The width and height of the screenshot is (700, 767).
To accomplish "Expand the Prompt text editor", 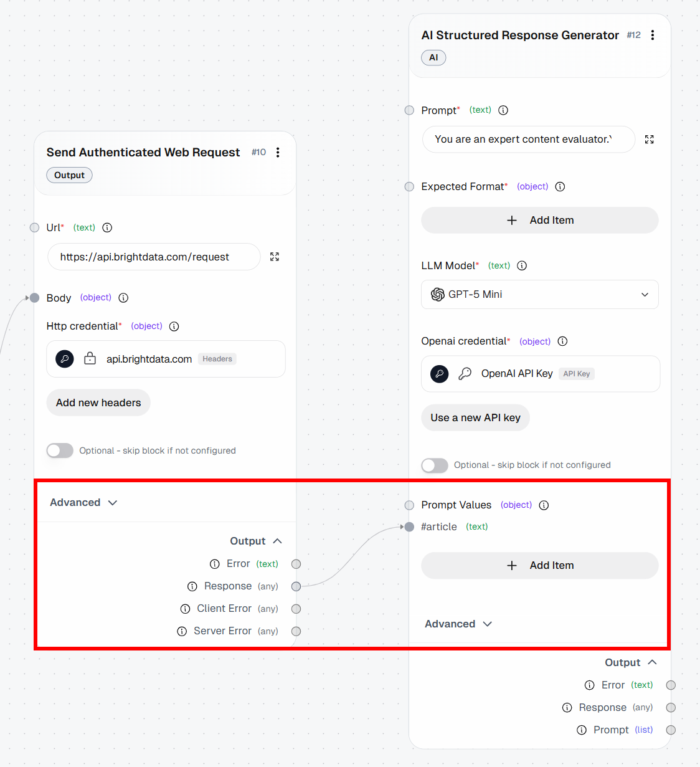I will (x=649, y=140).
